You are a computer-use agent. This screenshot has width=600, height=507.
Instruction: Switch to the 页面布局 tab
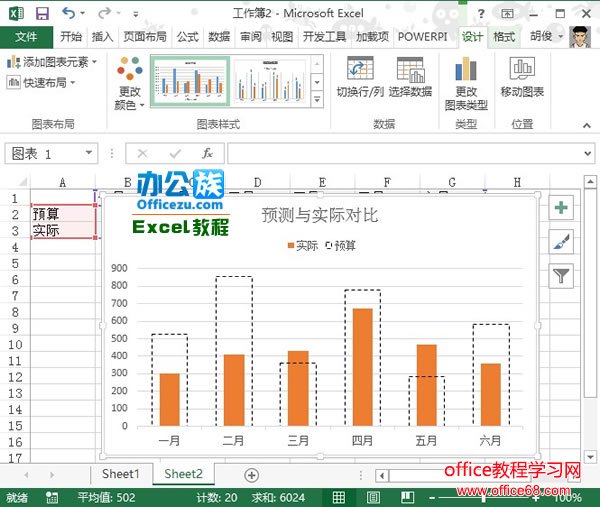pyautogui.click(x=145, y=37)
